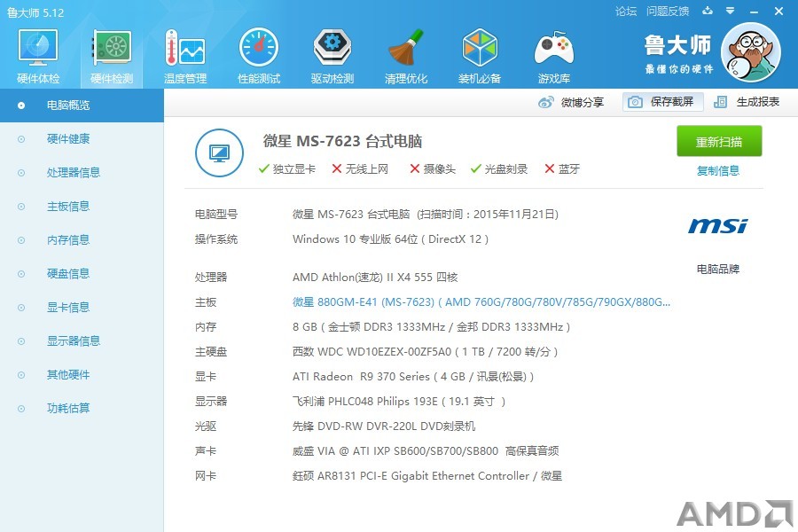Click the 光盘刻录 status indicator
This screenshot has width=798, height=532.
tap(498, 169)
